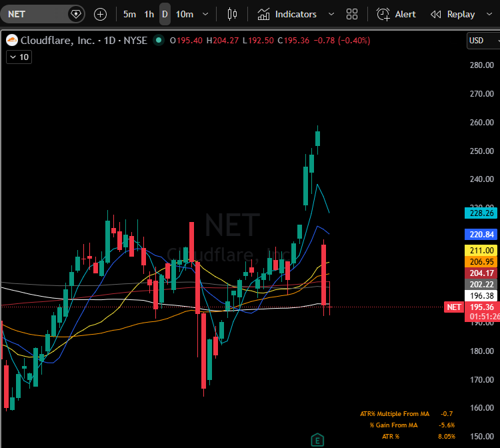Open the earnings E marker
Screen dimensions: 500x448
[x=317, y=440]
